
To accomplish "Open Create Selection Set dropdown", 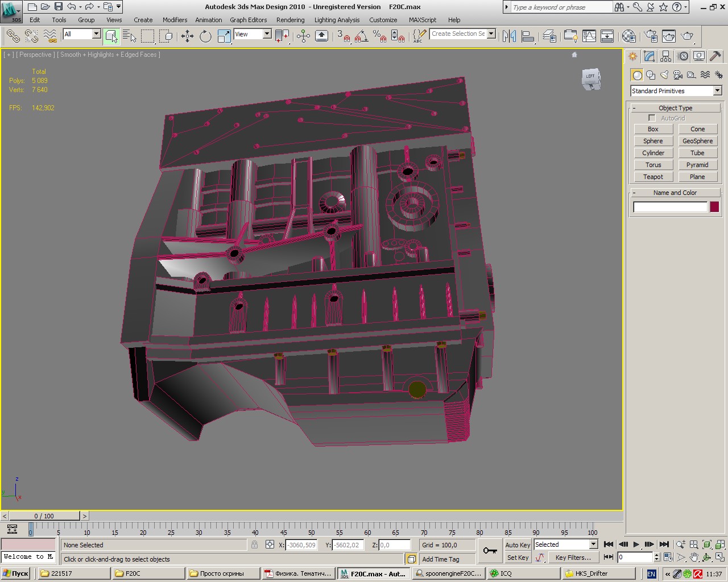I will [x=462, y=34].
